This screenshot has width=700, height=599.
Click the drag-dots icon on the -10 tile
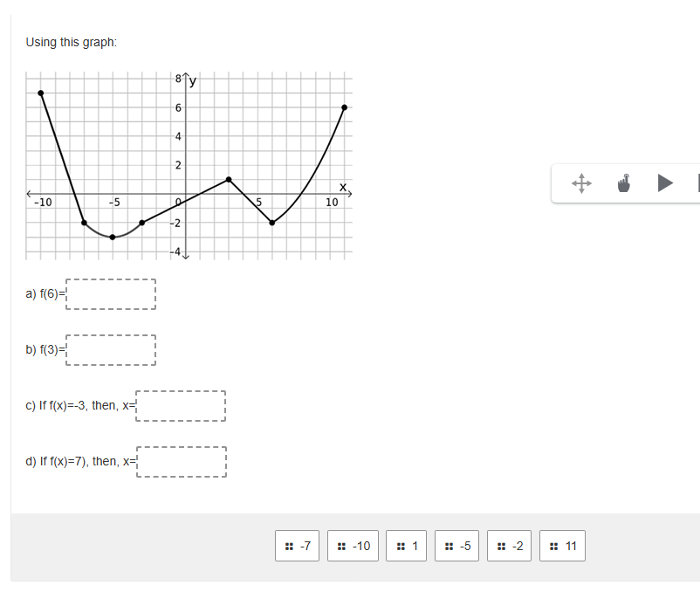pos(340,546)
